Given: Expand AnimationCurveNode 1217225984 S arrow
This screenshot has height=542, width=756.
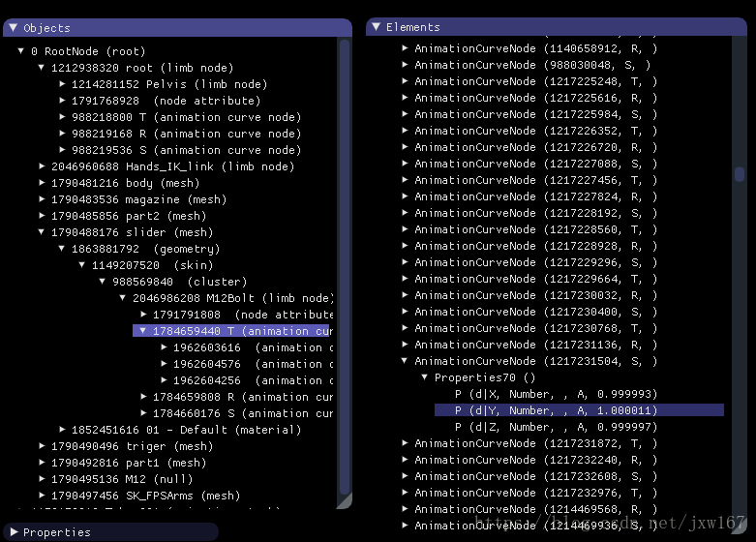Looking at the screenshot, I should pos(405,114).
